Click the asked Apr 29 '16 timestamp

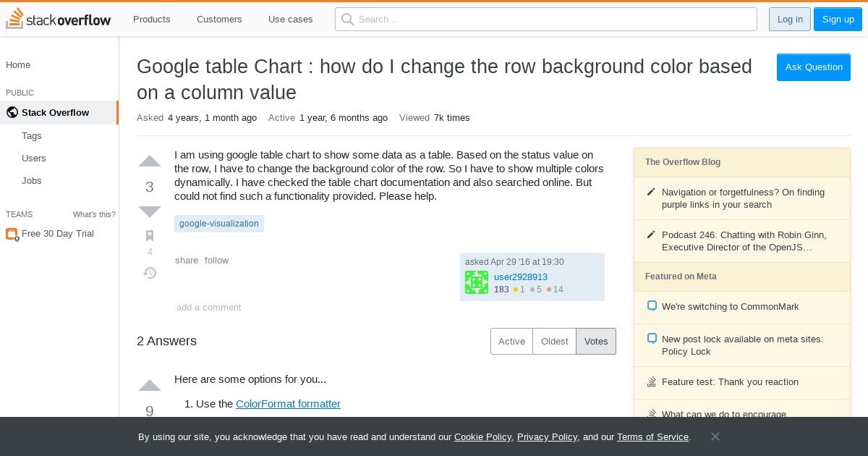point(514,262)
